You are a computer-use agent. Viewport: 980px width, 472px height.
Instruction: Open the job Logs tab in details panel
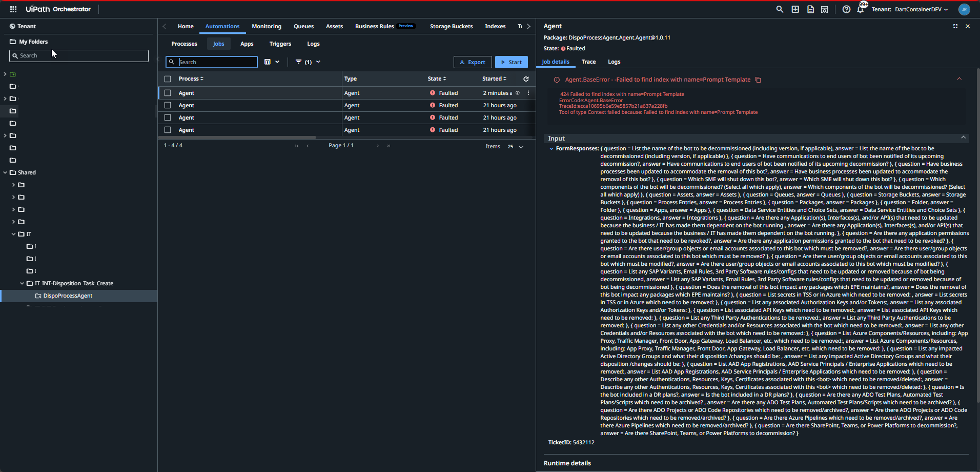[614, 62]
